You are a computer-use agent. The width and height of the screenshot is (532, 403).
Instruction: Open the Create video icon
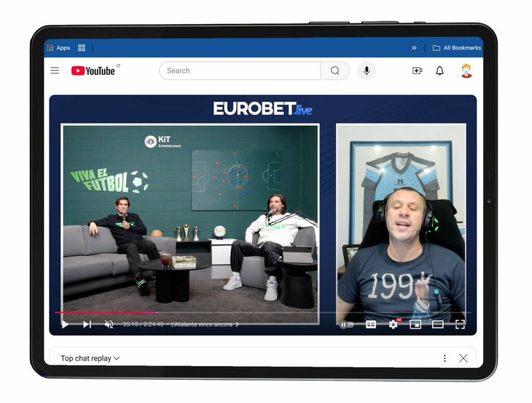417,71
